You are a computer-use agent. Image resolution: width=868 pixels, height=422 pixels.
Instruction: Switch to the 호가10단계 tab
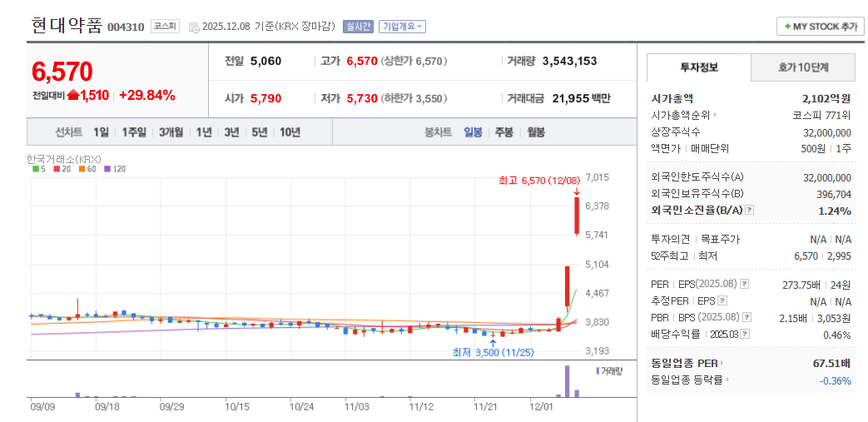point(803,67)
